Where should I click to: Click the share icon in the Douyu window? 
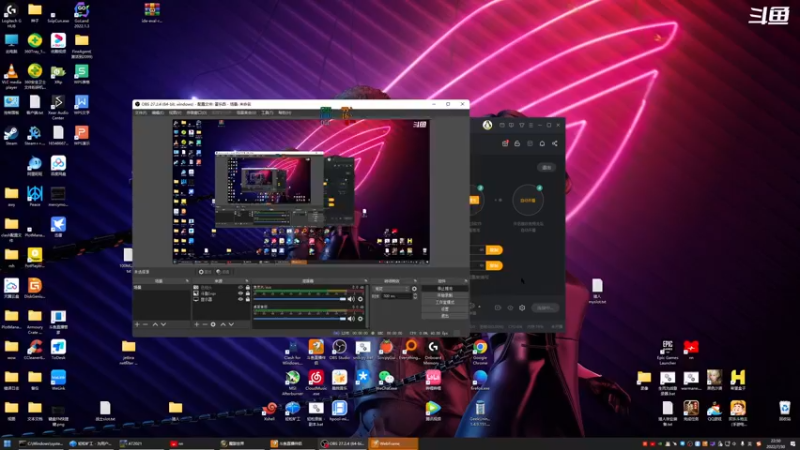pos(555,143)
